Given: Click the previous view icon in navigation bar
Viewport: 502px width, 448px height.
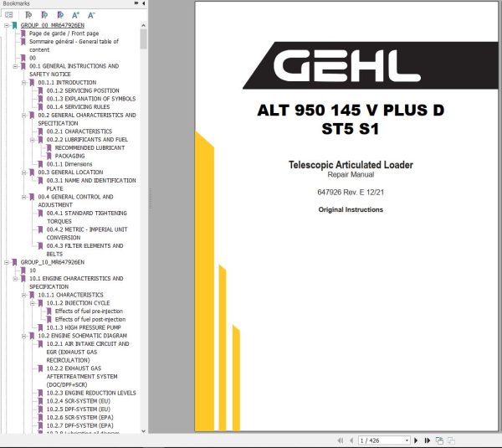Looking at the screenshot, I should click(439, 440).
